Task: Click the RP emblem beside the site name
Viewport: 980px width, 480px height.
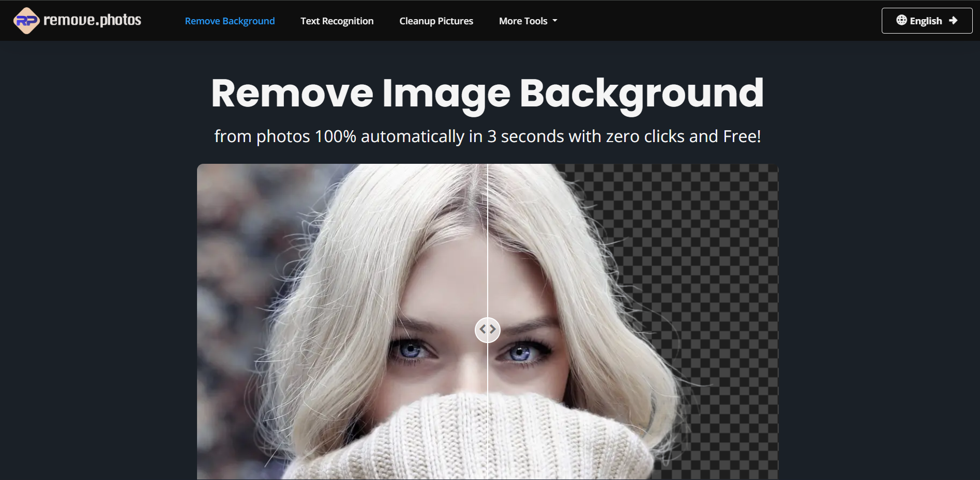Action: point(26,20)
